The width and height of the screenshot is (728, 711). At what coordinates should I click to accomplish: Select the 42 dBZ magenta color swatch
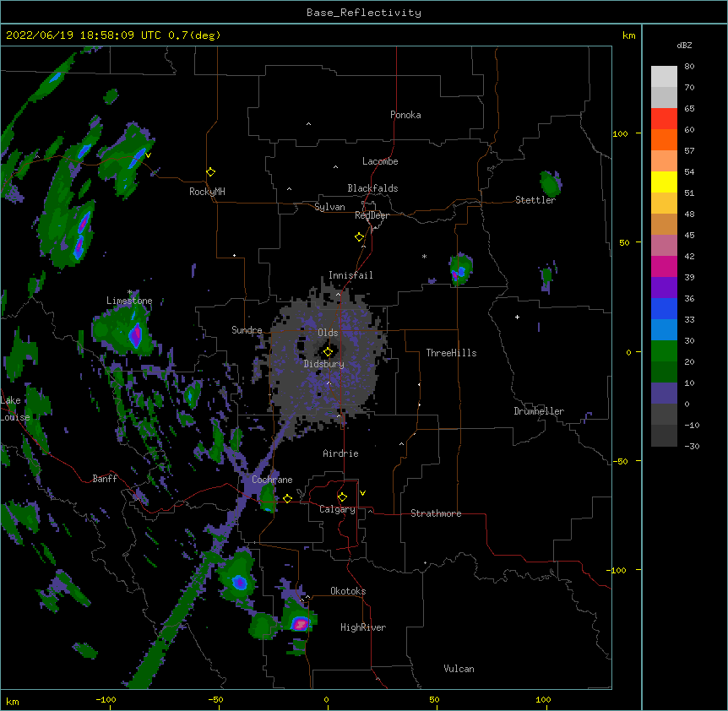pos(664,266)
